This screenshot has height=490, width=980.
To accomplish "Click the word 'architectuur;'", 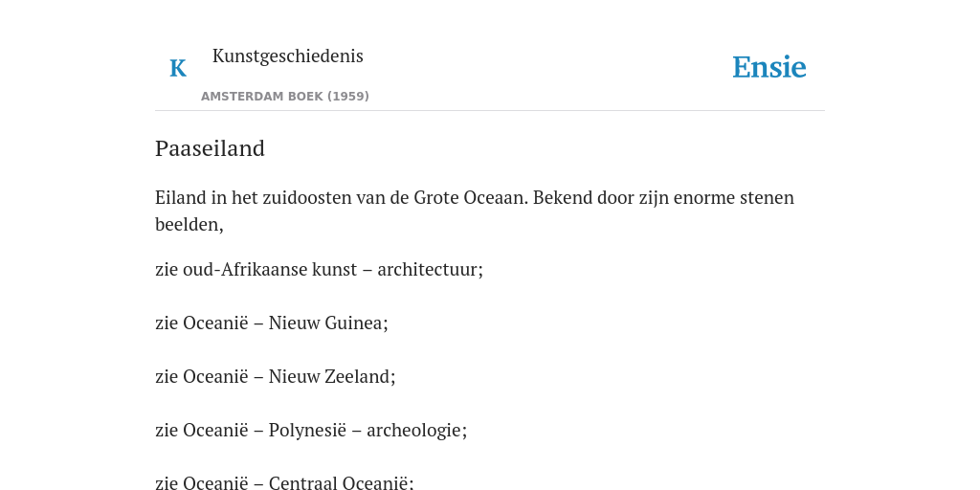I will (x=430, y=269).
